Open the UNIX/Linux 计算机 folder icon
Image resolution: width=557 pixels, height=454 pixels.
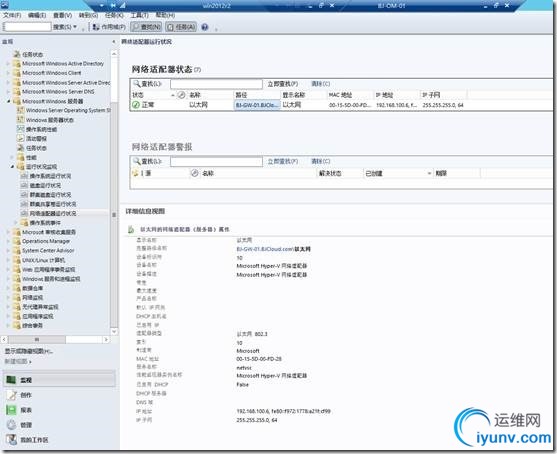tap(17, 260)
